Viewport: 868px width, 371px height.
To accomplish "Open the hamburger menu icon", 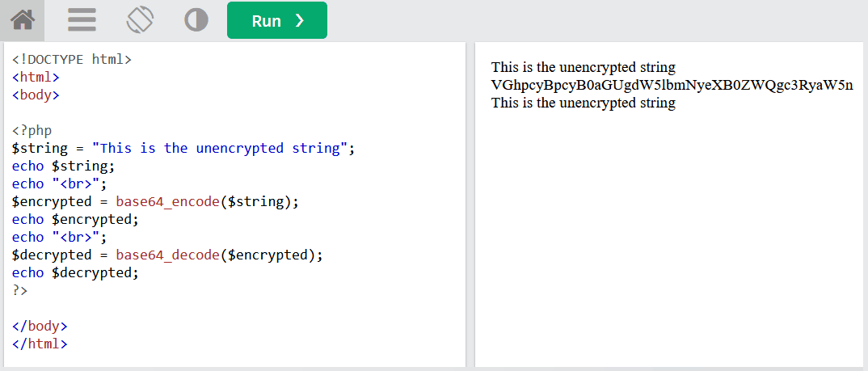I will coord(82,20).
